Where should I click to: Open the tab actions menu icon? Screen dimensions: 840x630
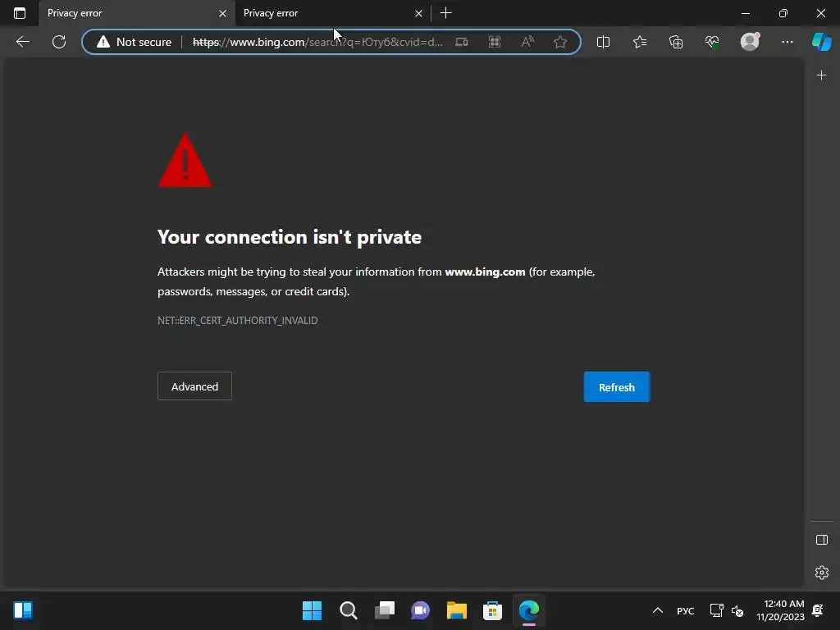pos(20,13)
